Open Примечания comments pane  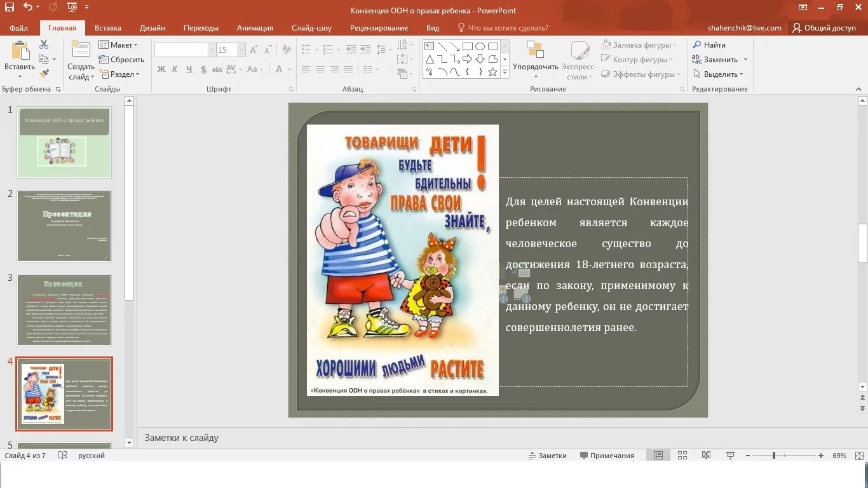607,456
